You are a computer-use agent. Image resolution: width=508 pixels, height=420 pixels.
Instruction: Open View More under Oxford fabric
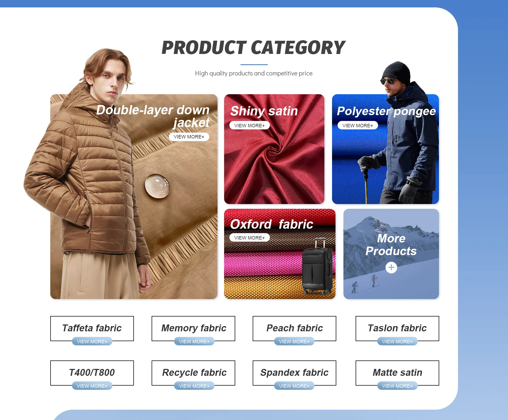click(x=250, y=238)
